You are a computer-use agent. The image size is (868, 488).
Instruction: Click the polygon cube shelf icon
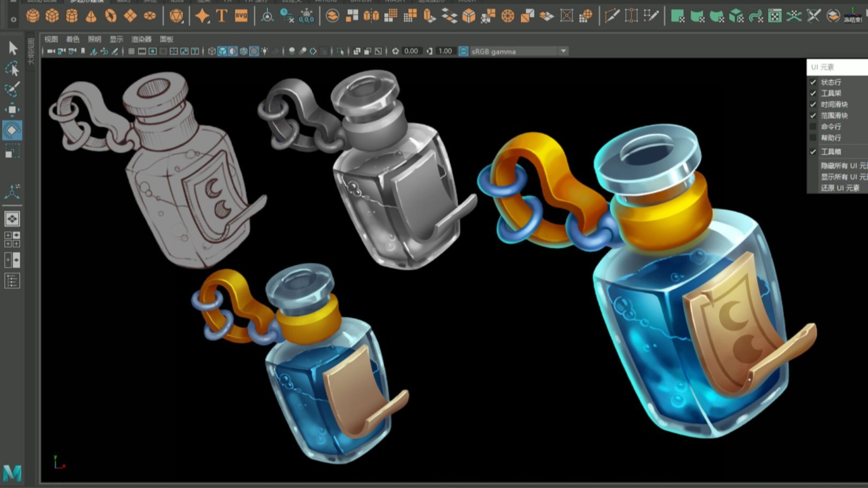pyautogui.click(x=52, y=16)
